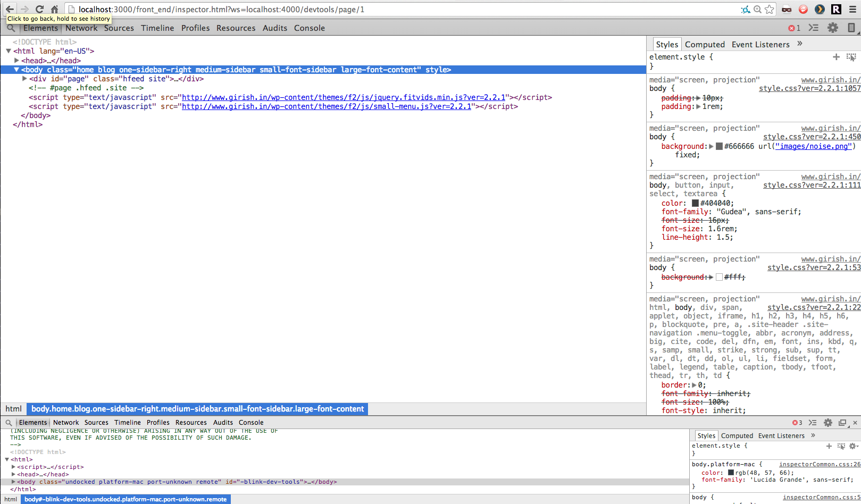
Task: Open the Chrome hamburger menu
Action: (x=852, y=9)
